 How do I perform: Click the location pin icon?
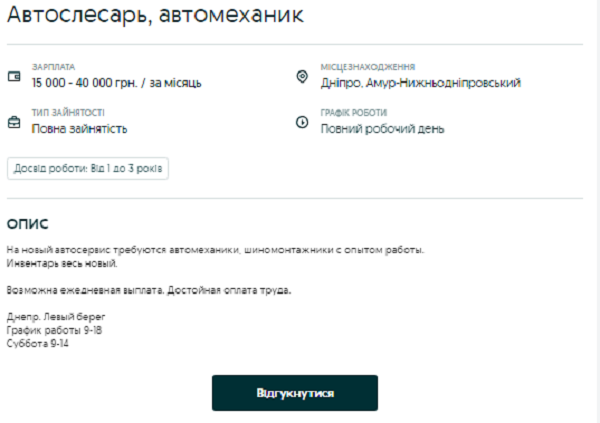click(x=302, y=76)
